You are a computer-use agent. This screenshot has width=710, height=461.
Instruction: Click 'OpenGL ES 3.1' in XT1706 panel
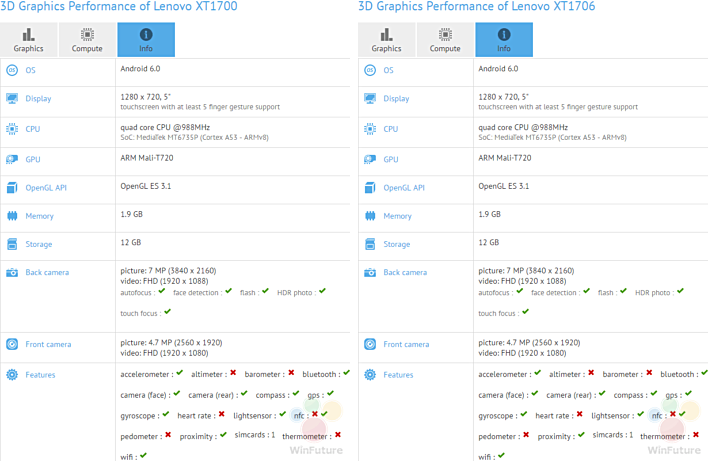(x=504, y=186)
